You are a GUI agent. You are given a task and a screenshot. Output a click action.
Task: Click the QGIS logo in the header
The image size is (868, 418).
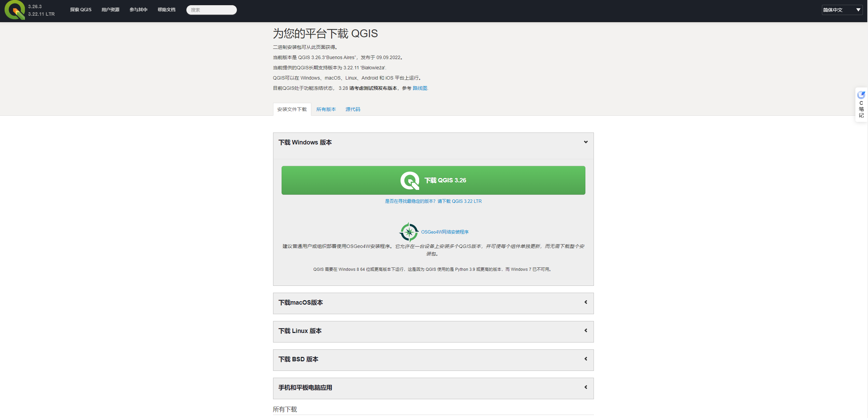(14, 10)
